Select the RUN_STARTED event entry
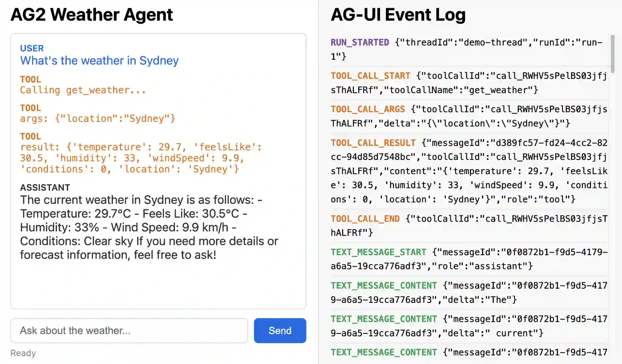 [x=469, y=50]
